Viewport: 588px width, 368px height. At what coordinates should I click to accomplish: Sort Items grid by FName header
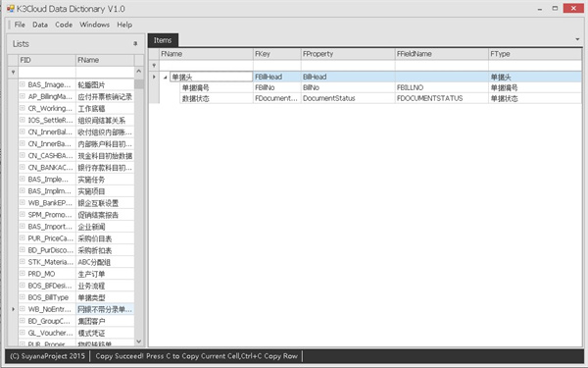click(206, 54)
